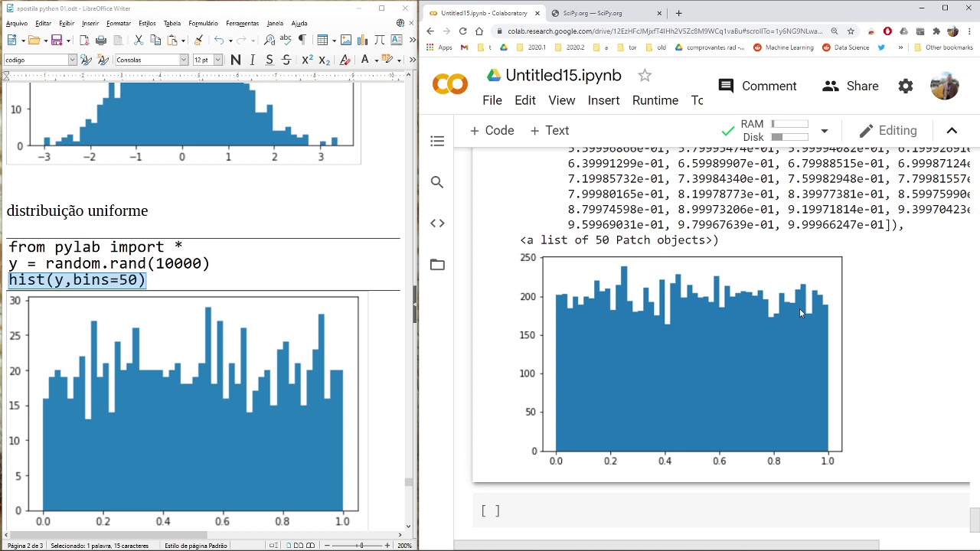Open the Runtime menu in Colab
This screenshot has width=980, height=551.
point(655,100)
